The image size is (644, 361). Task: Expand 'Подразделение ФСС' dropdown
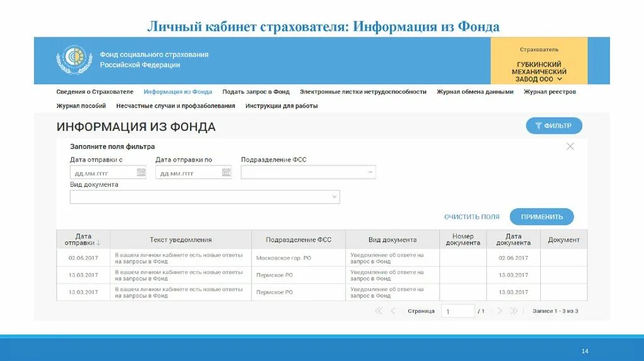coord(370,172)
